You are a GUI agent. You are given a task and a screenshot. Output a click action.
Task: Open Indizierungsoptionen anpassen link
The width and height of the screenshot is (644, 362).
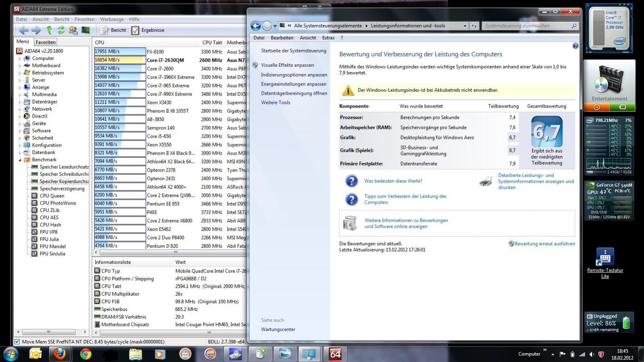tap(294, 75)
